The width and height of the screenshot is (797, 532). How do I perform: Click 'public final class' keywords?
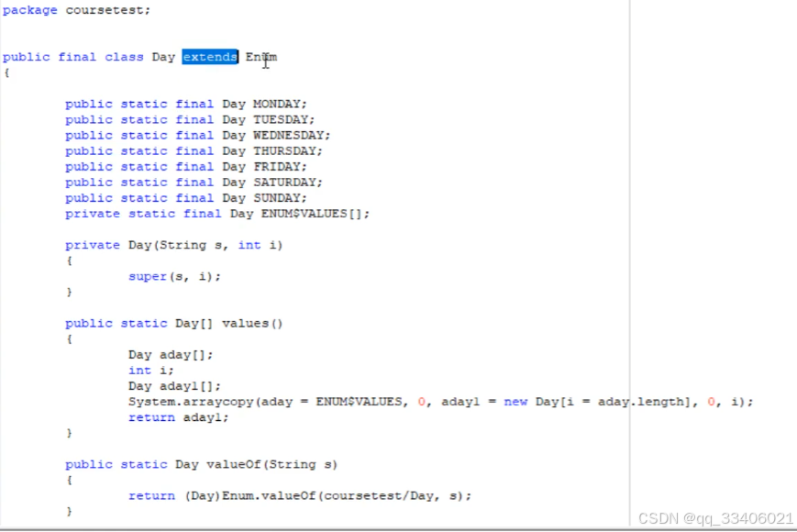[73, 57]
